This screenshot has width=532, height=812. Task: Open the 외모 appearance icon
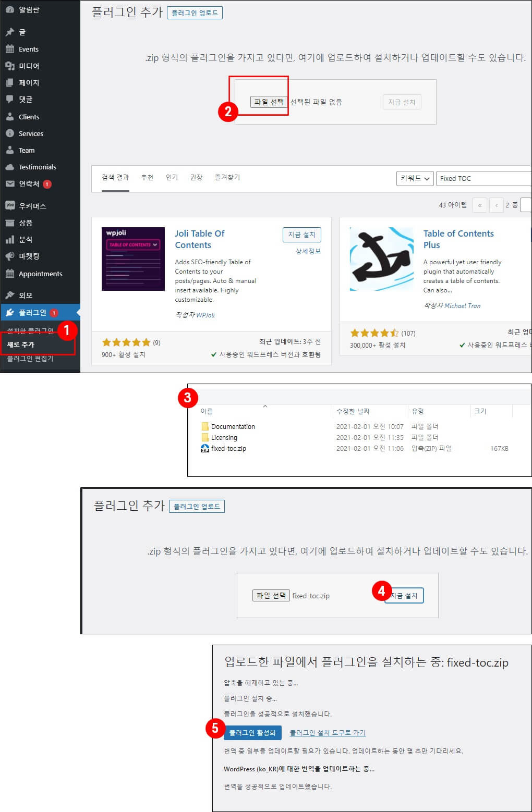10,294
